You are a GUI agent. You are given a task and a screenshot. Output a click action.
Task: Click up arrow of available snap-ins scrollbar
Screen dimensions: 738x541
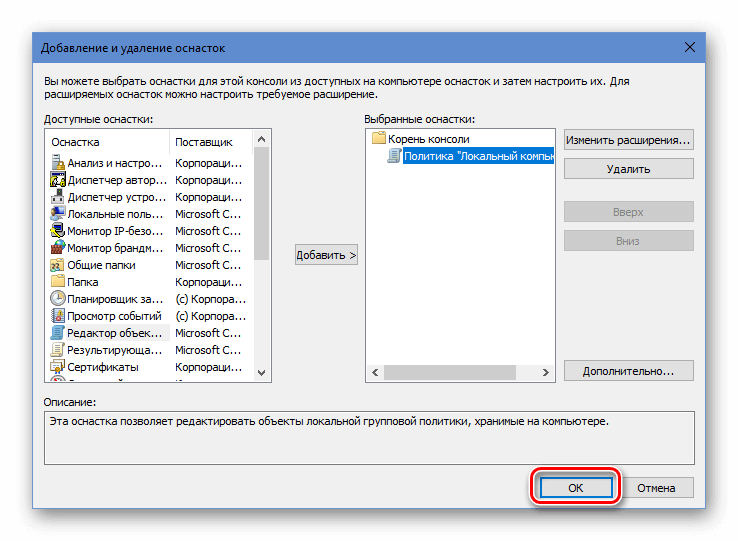click(x=262, y=139)
